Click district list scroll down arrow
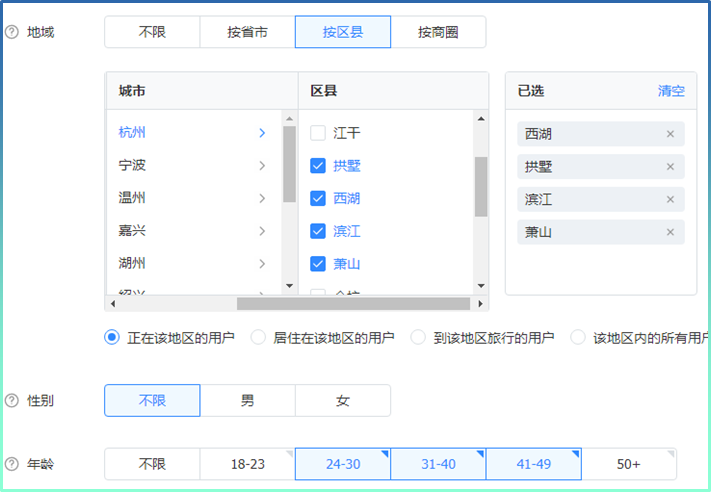This screenshot has width=711, height=492. pos(481,286)
